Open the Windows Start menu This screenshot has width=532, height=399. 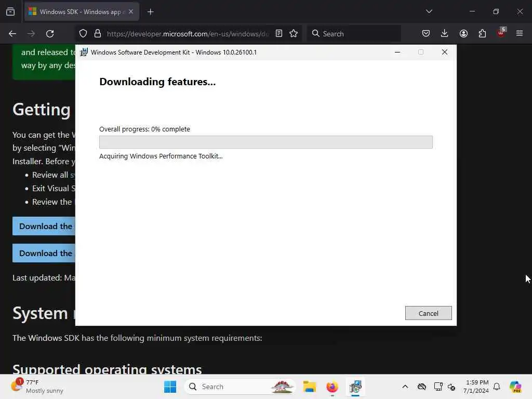pyautogui.click(x=170, y=387)
